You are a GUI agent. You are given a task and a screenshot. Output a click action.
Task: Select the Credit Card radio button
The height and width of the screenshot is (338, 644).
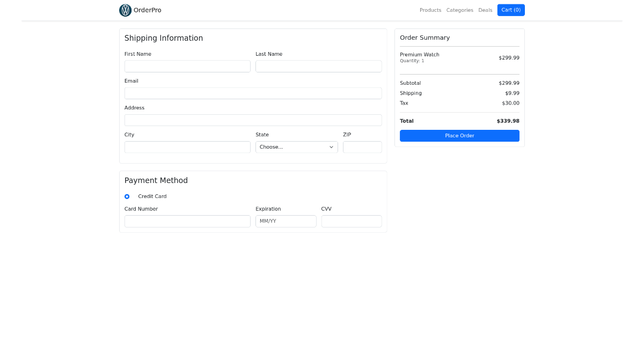pos(127,196)
